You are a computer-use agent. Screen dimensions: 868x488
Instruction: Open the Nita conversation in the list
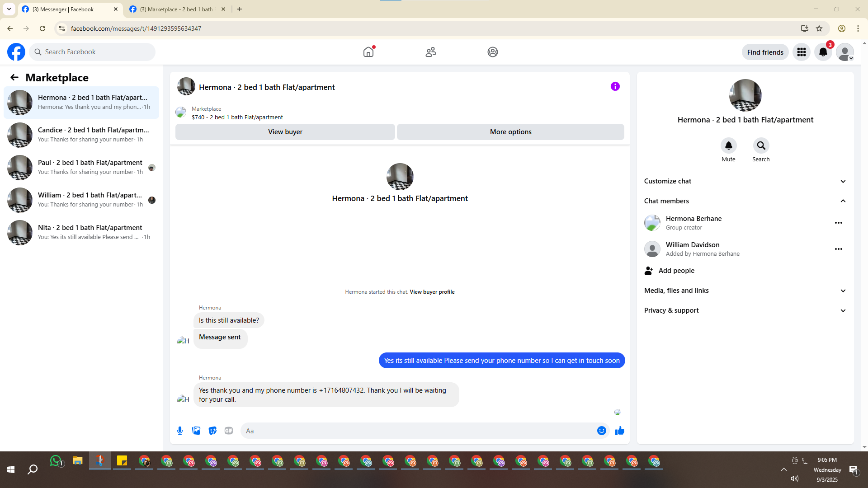(x=81, y=233)
